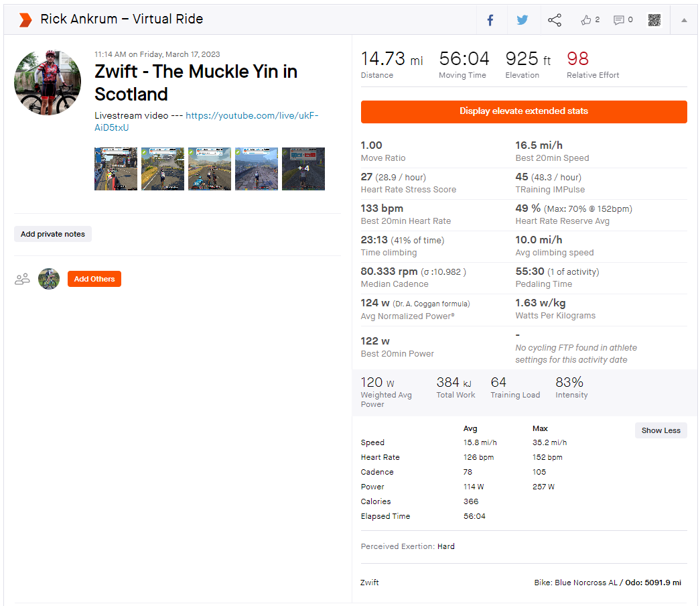Screen dimensions: 700x606
Task: Click the Add Others button
Action: pos(94,279)
